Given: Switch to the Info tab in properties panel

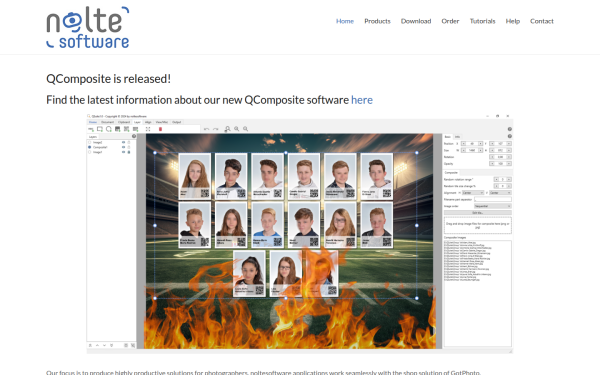Looking at the screenshot, I should tap(457, 137).
